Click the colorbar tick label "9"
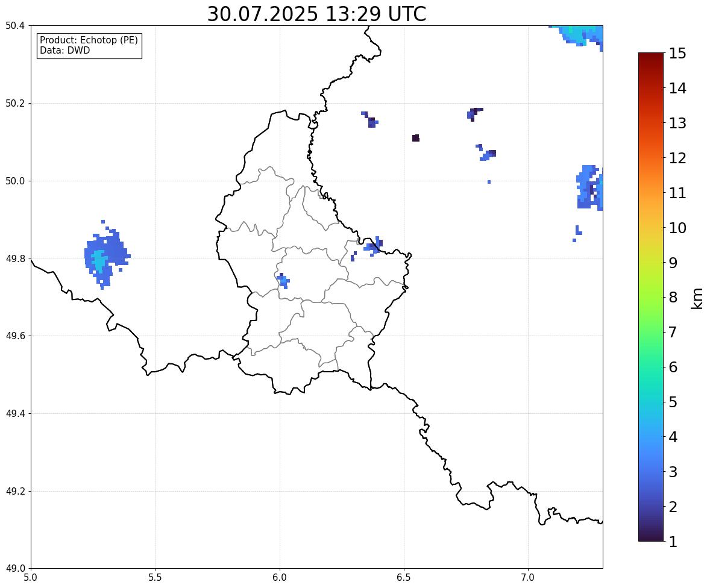710x588 pixels. pos(673,263)
